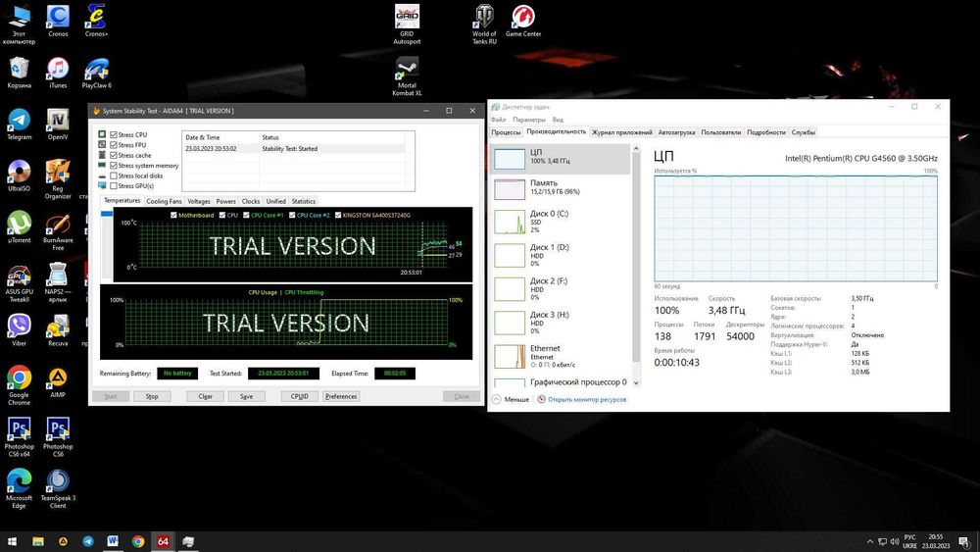
Task: Open the Viber desktop shortcut
Action: tap(19, 330)
